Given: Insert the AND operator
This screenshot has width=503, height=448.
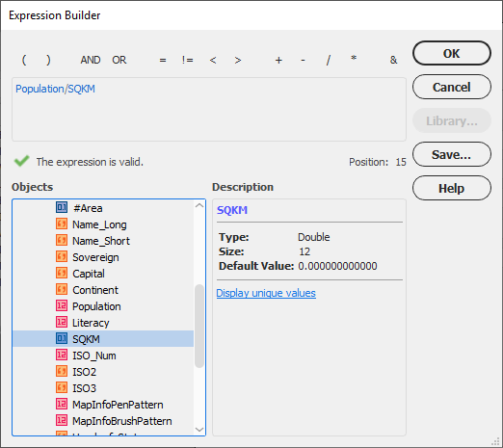Looking at the screenshot, I should coord(91,60).
